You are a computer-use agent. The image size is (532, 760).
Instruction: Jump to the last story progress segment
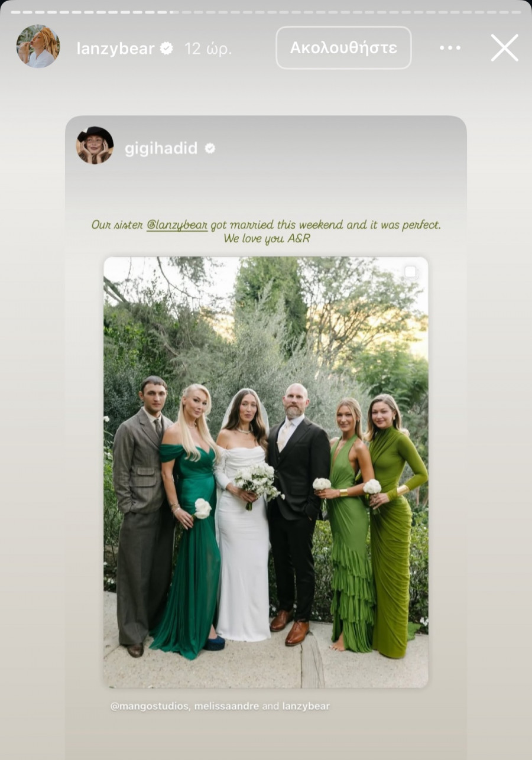[x=515, y=12]
